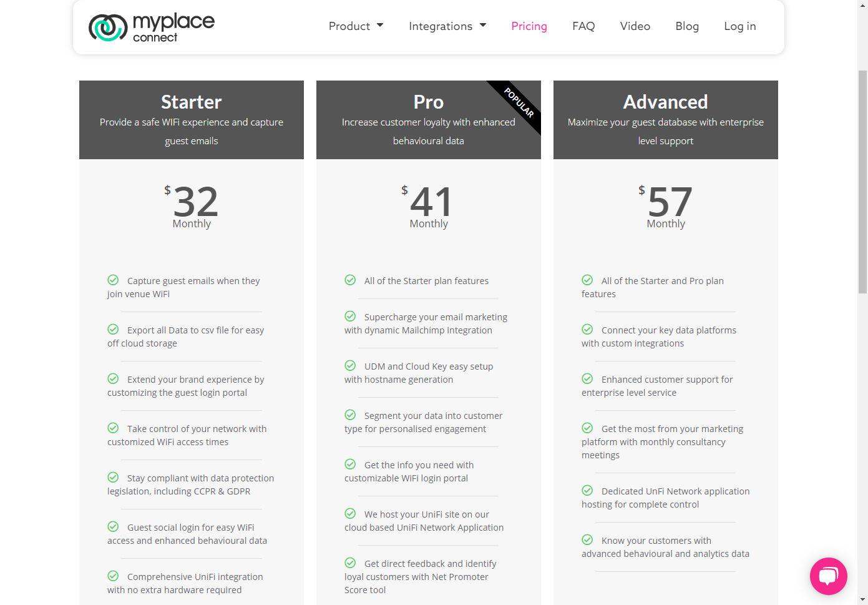Expand the Product dropdown menu
Image resolution: width=868 pixels, height=605 pixels.
tap(356, 26)
